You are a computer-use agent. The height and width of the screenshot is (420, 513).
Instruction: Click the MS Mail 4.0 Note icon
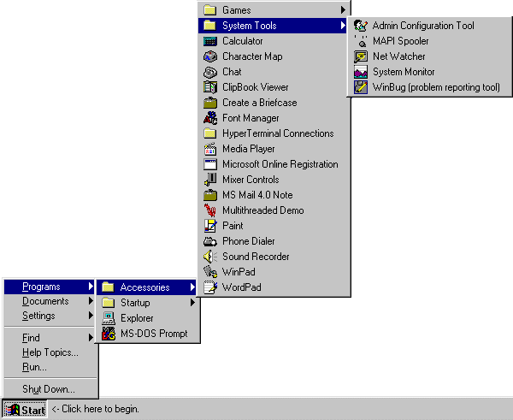pyautogui.click(x=210, y=195)
